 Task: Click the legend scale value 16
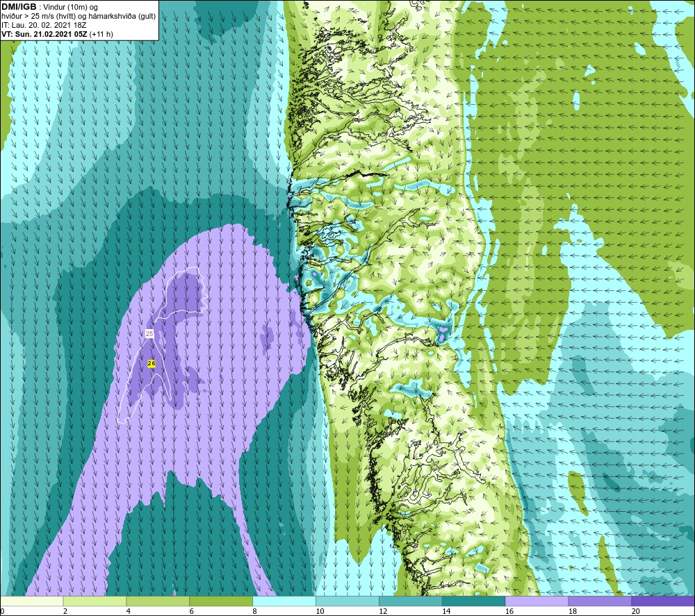(509, 611)
